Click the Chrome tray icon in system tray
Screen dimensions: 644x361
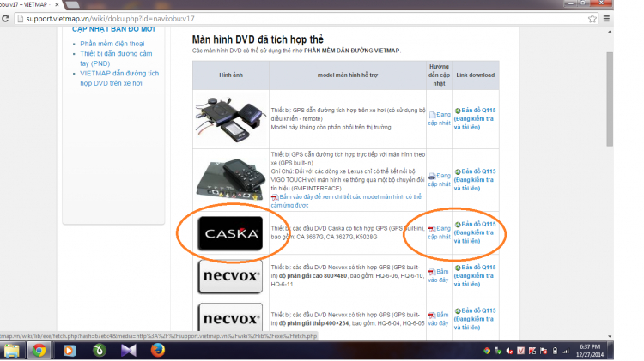coord(487,351)
